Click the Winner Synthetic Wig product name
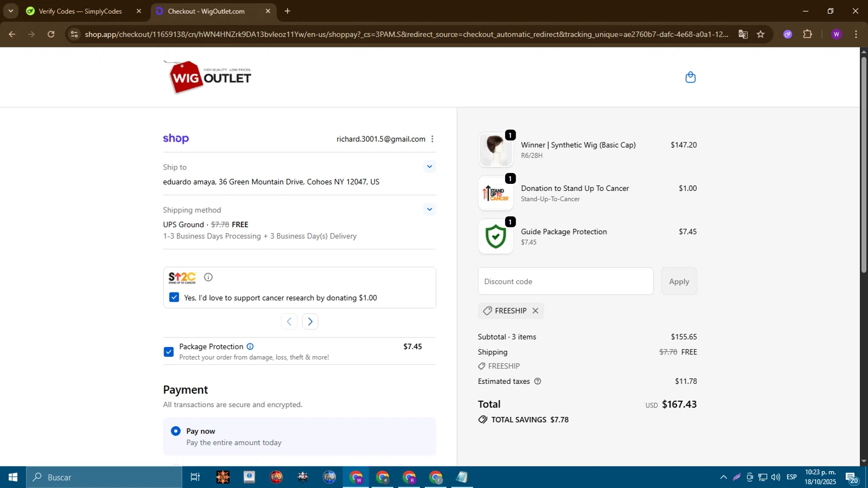Viewport: 868px width, 488px height. (578, 145)
